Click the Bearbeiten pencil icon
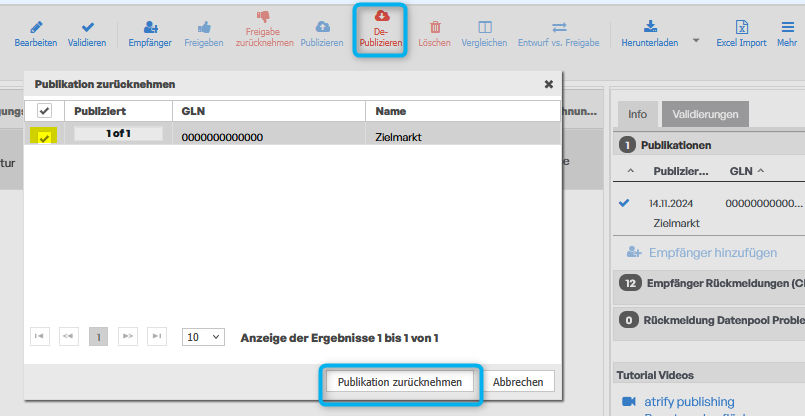This screenshot has width=805, height=416. 36,27
